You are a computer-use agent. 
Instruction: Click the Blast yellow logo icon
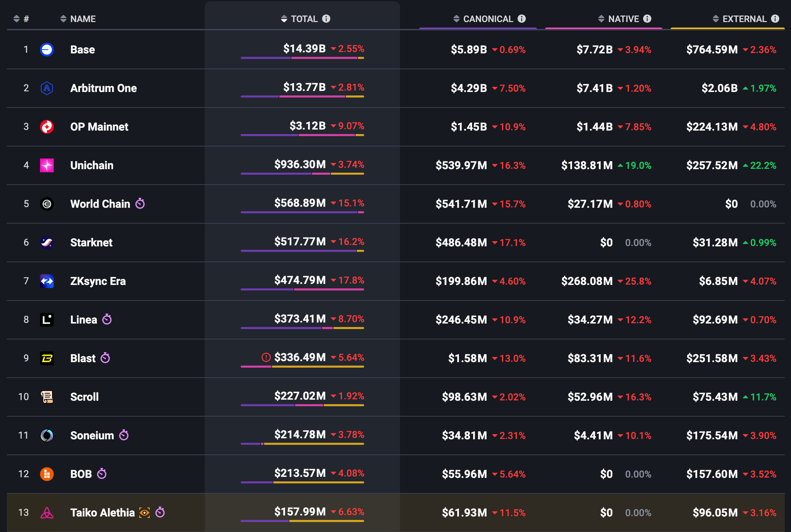47,358
